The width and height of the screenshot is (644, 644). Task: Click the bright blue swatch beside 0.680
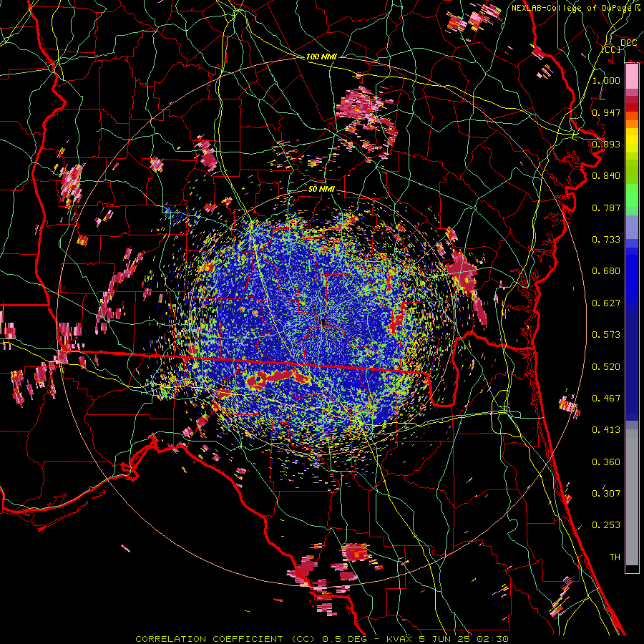click(632, 275)
